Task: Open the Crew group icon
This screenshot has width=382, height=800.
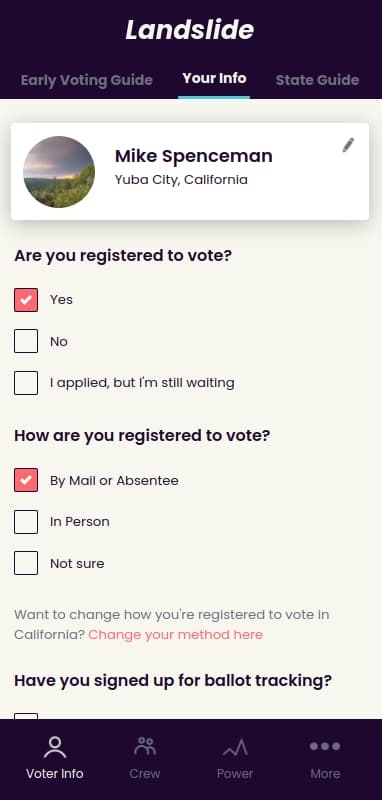Action: tap(145, 746)
